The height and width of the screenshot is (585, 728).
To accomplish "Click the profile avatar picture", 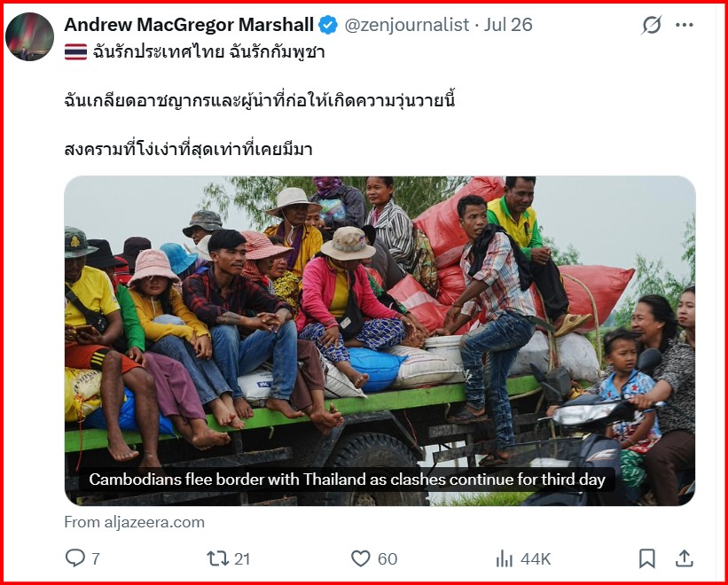I will click(x=30, y=36).
